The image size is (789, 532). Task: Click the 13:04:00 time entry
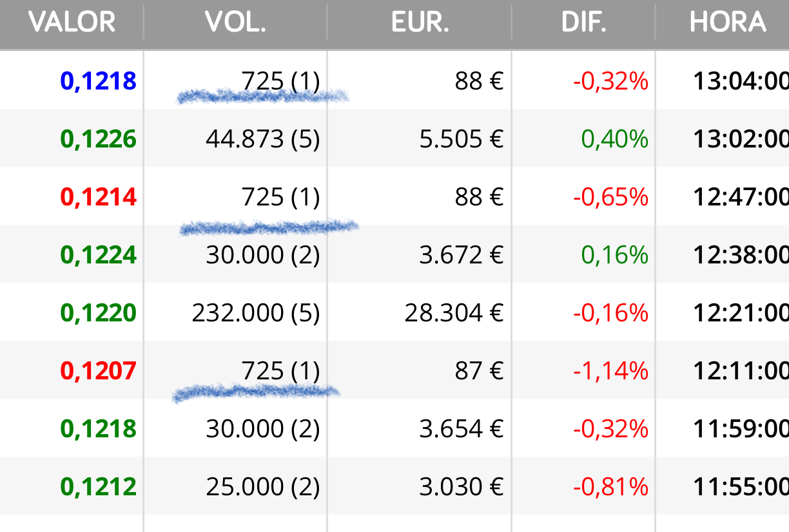tap(741, 81)
